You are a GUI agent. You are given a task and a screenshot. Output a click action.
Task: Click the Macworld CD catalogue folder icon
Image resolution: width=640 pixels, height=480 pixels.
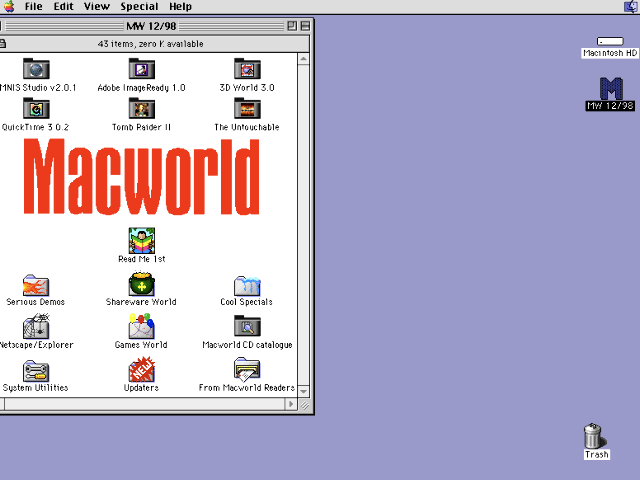pos(247,326)
